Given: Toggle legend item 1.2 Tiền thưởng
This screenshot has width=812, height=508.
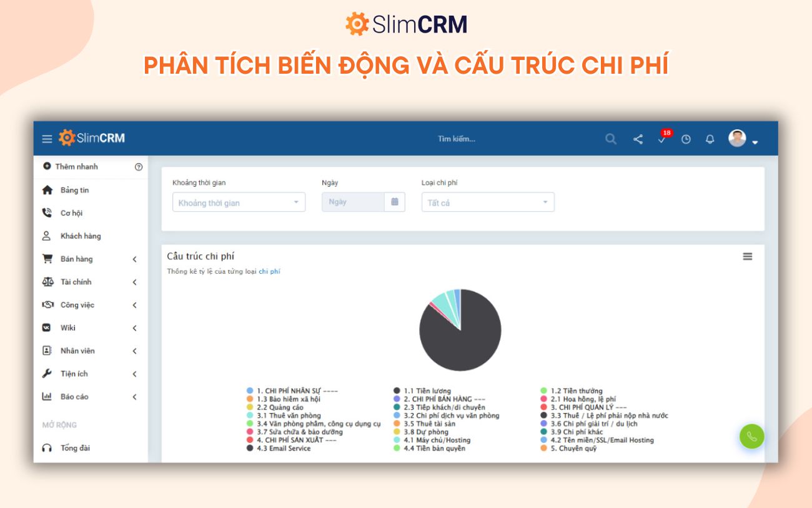Looking at the screenshot, I should click(x=572, y=391).
